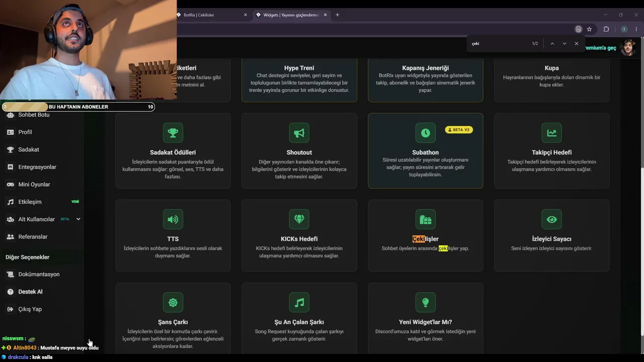Viewport: 644px width, 362px height.
Task: Jump to previous find result arrow
Action: [x=552, y=44]
